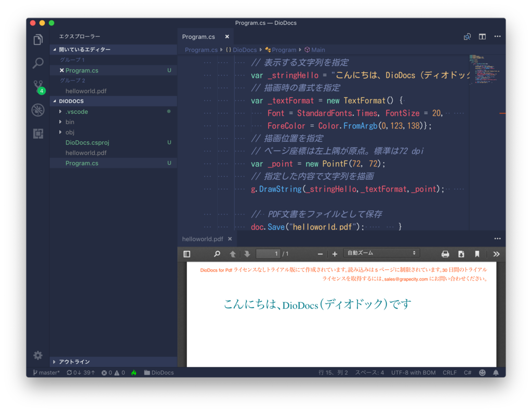
Task: Download the PDF document
Action: (461, 254)
